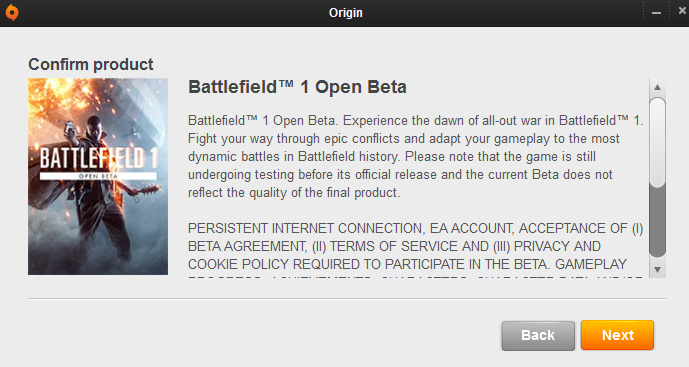Image resolution: width=689 pixels, height=367 pixels.
Task: Click the scrollbar down arrow
Action: pyautogui.click(x=657, y=269)
